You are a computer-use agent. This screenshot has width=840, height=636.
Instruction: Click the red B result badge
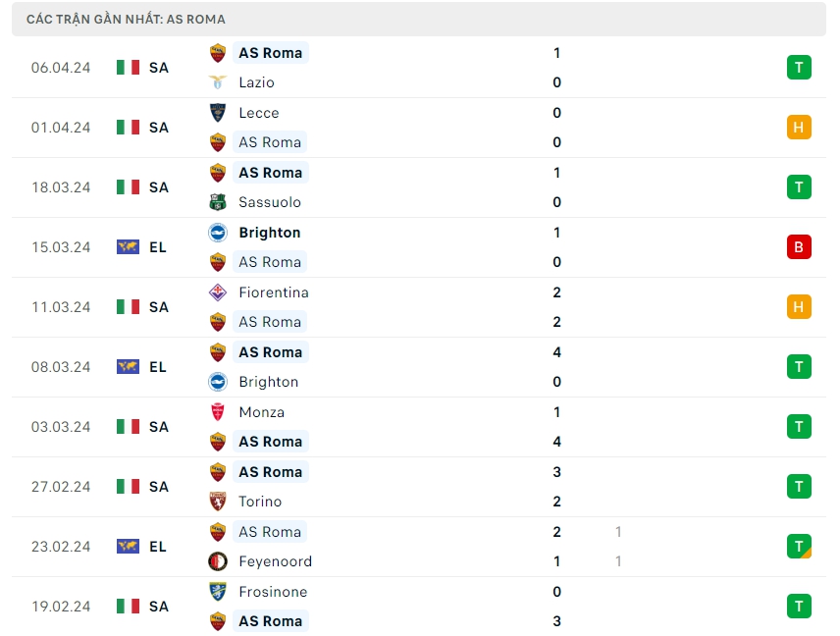pos(799,247)
